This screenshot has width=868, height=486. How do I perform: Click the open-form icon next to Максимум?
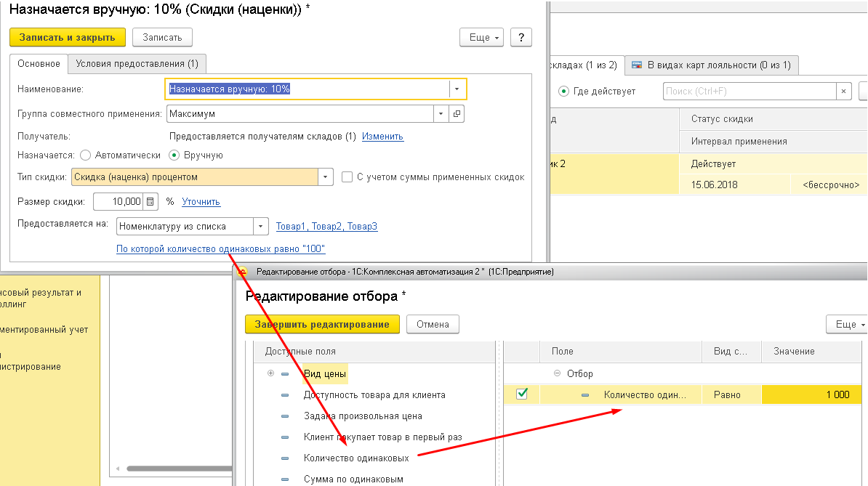click(x=457, y=114)
